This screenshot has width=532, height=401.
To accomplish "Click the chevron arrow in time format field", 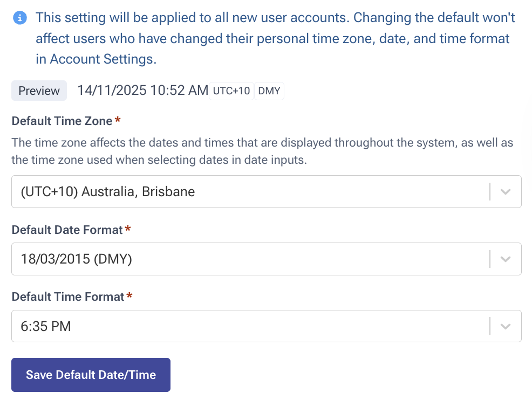I will (506, 326).
